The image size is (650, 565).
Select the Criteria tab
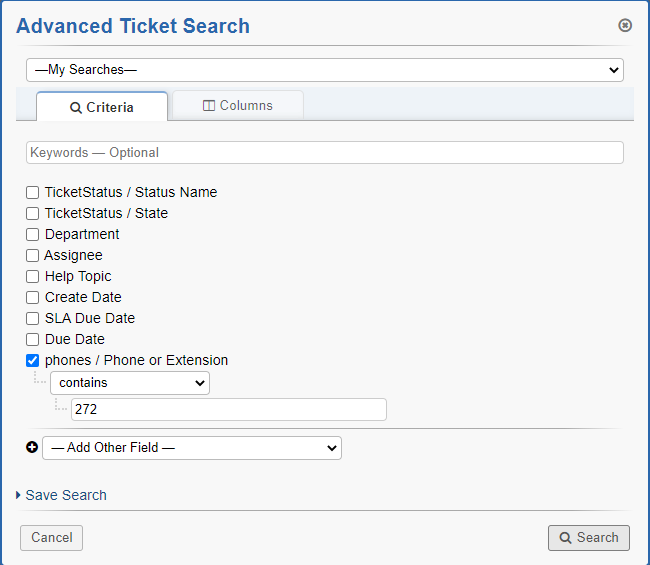(x=102, y=107)
